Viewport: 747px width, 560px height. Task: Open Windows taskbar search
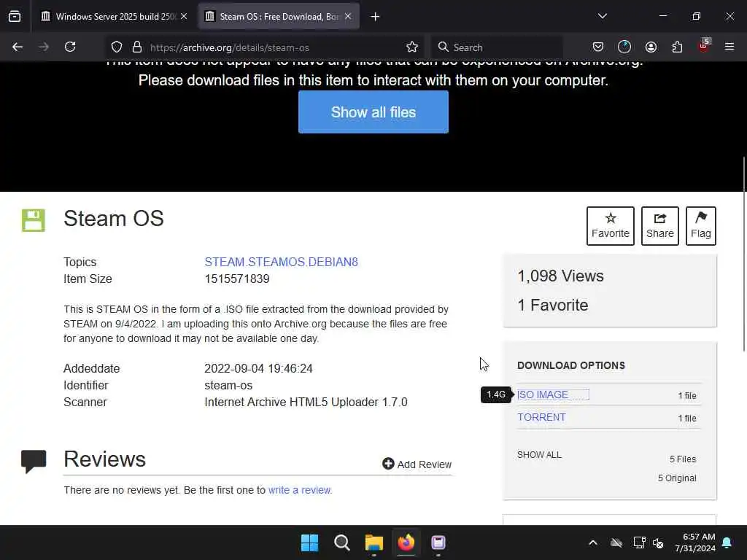[341, 542]
